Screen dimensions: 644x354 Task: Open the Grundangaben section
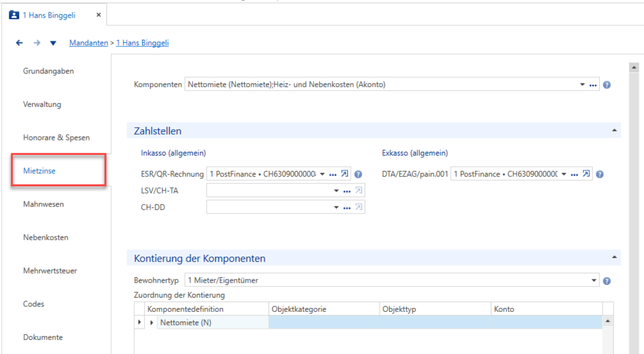48,71
